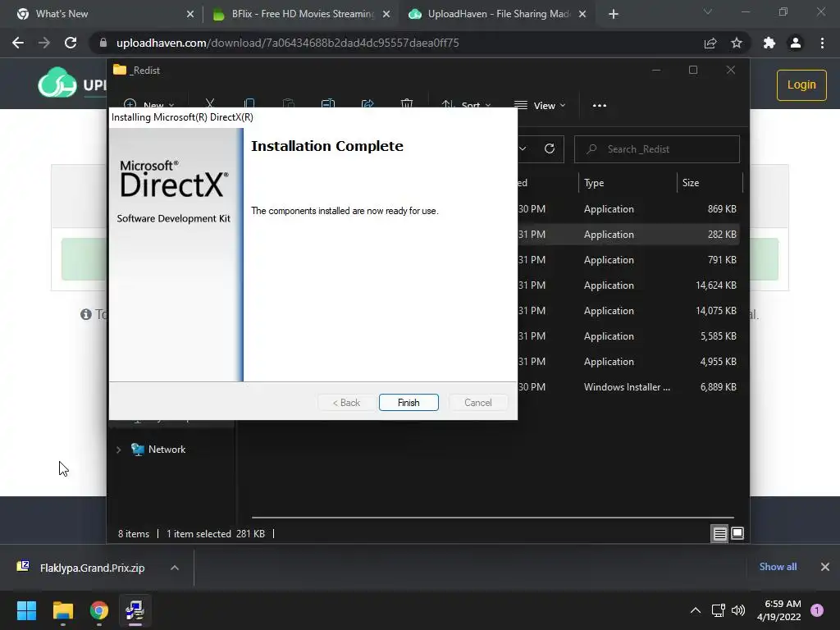The width and height of the screenshot is (840, 630).
Task: Open notification center badge
Action: [817, 610]
